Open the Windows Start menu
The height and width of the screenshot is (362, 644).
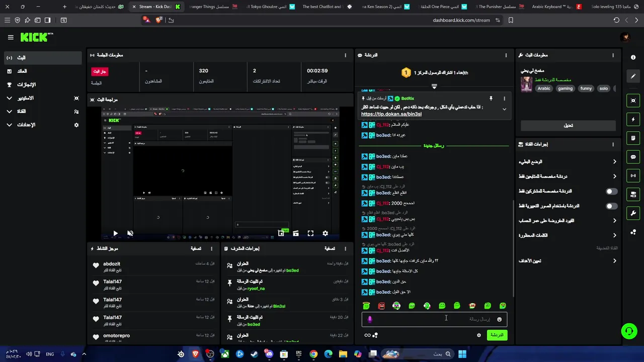462,354
